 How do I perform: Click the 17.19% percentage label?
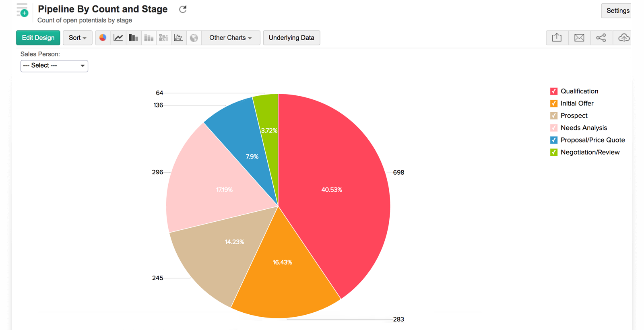[224, 190]
